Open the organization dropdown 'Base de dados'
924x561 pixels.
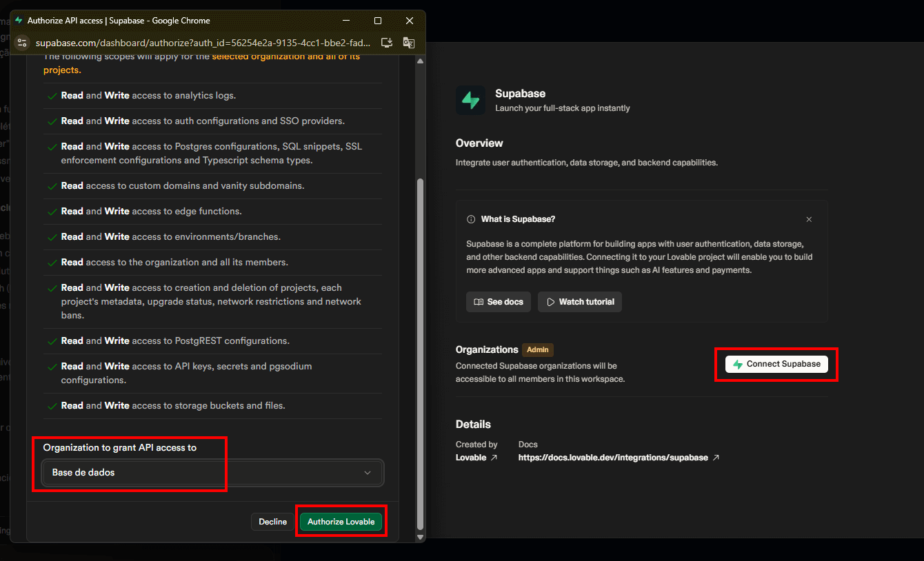click(x=212, y=473)
